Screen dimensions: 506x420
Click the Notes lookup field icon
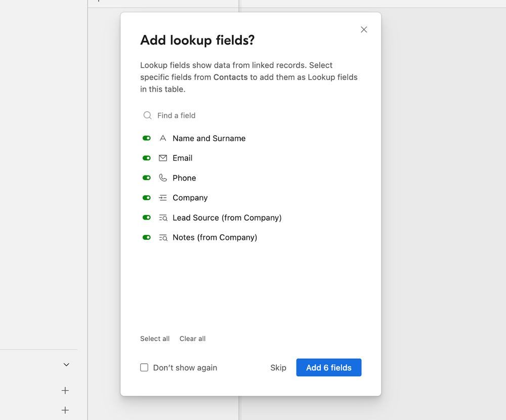click(x=162, y=237)
